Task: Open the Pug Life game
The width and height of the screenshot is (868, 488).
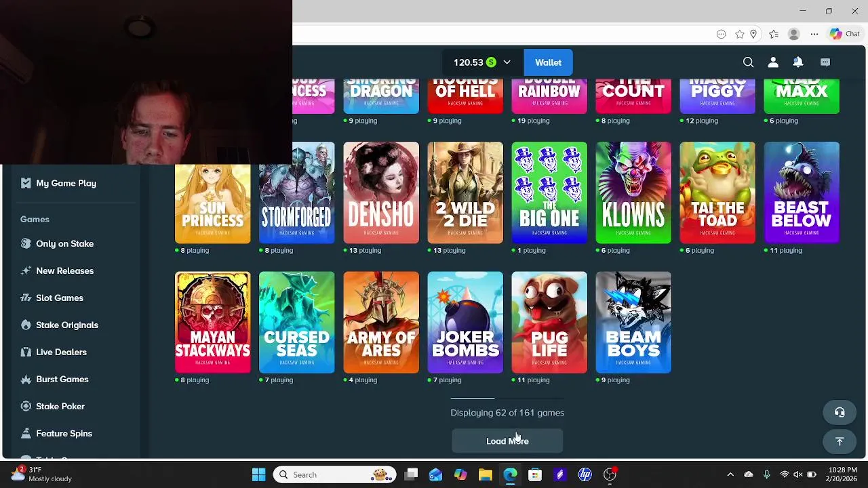Action: (549, 323)
